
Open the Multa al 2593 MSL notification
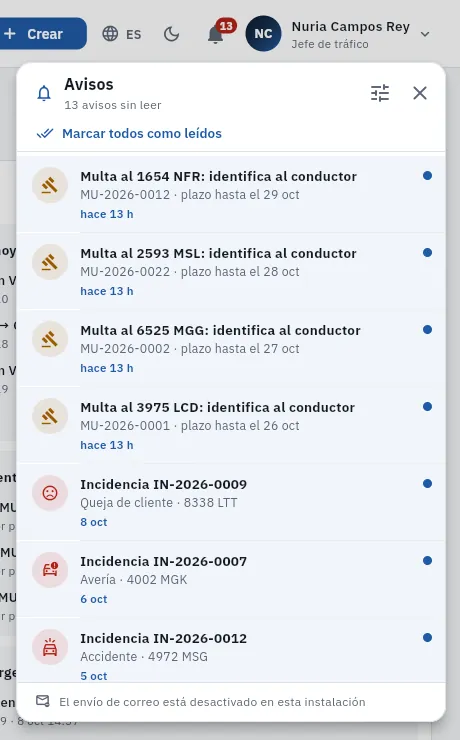coord(231,271)
